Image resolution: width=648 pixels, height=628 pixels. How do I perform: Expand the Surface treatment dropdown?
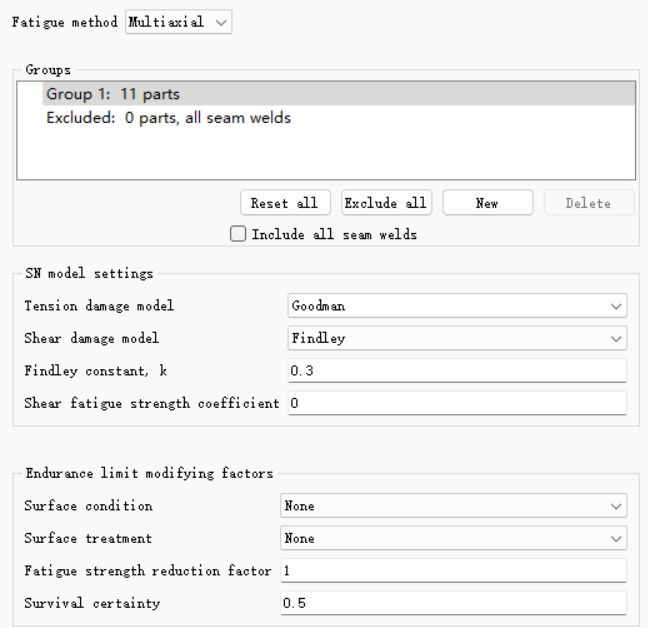point(453,538)
